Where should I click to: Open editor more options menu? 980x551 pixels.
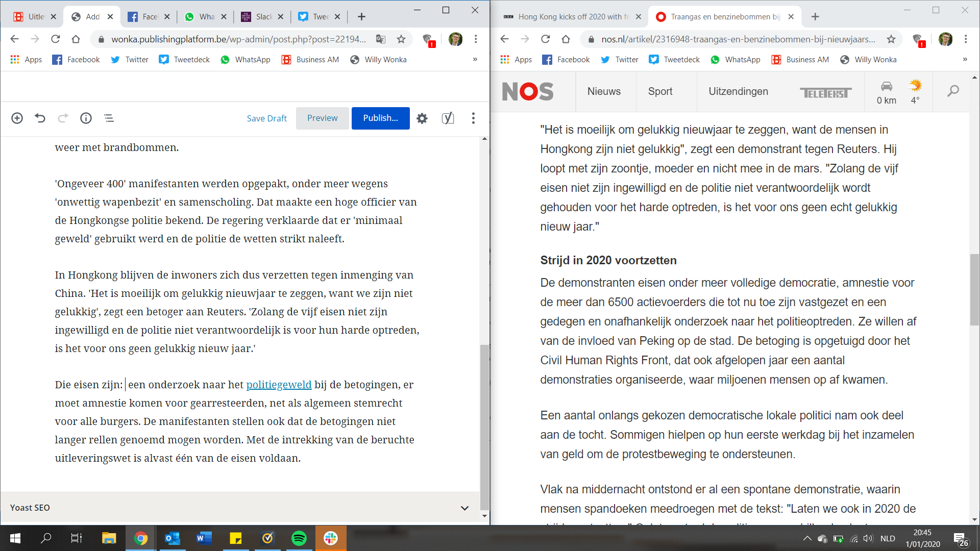473,118
